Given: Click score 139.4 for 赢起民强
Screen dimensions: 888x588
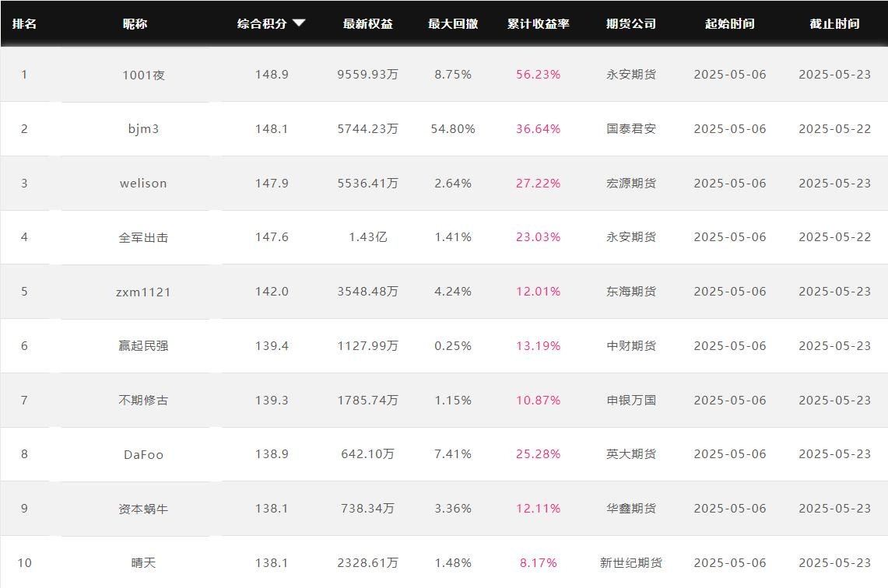Looking at the screenshot, I should 272,345.
